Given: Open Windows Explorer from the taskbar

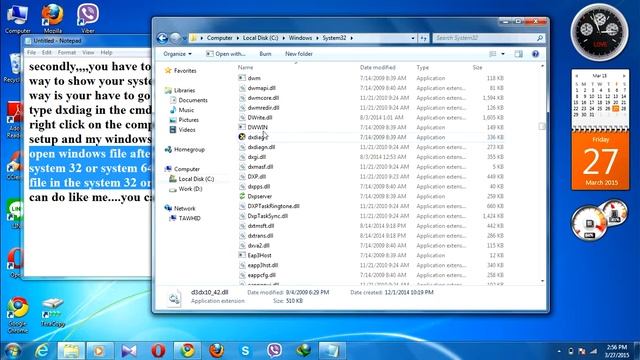Looking at the screenshot, I should 71,351.
